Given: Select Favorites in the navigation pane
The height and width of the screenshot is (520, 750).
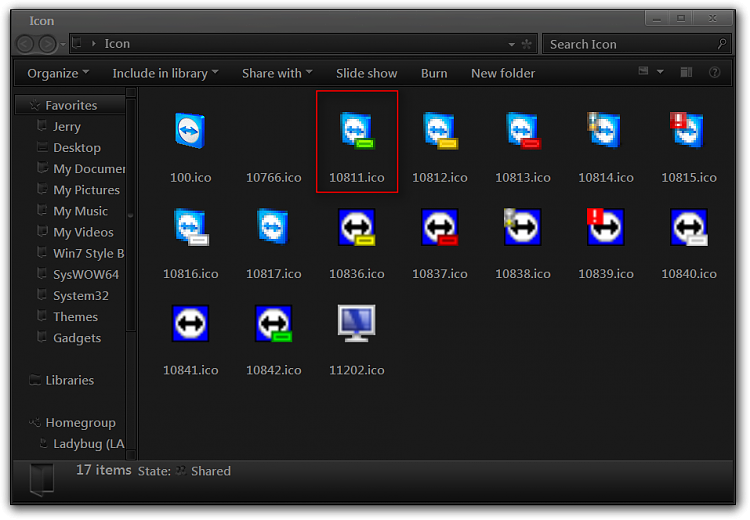Looking at the screenshot, I should point(71,105).
